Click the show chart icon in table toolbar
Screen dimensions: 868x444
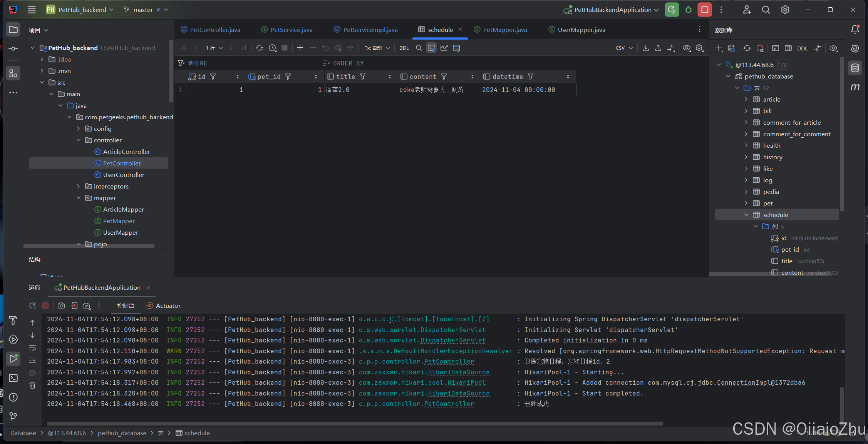[x=444, y=48]
